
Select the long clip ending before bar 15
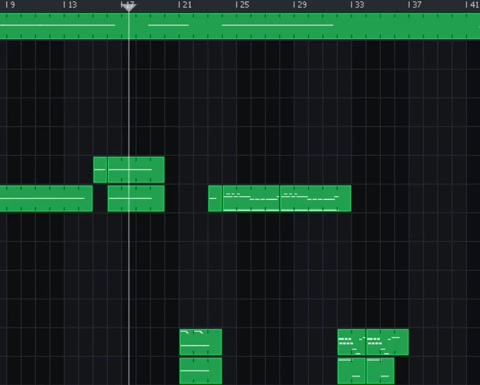(46, 199)
